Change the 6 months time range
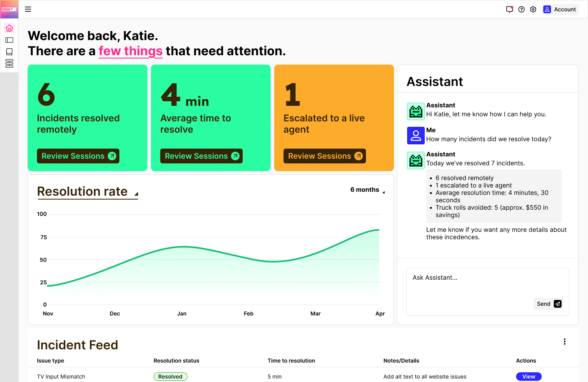This screenshot has width=588, height=382. tap(367, 190)
